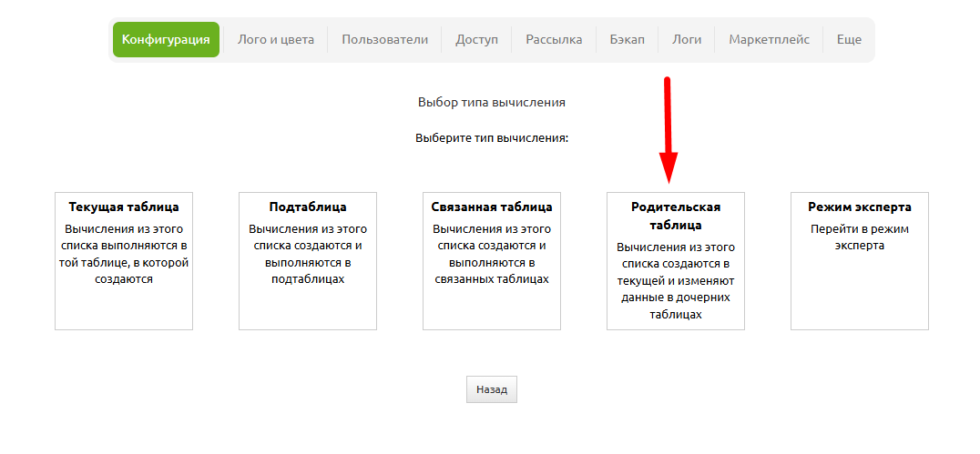The height and width of the screenshot is (454, 980).
Task: Open the Пользователи tab
Action: coord(384,40)
